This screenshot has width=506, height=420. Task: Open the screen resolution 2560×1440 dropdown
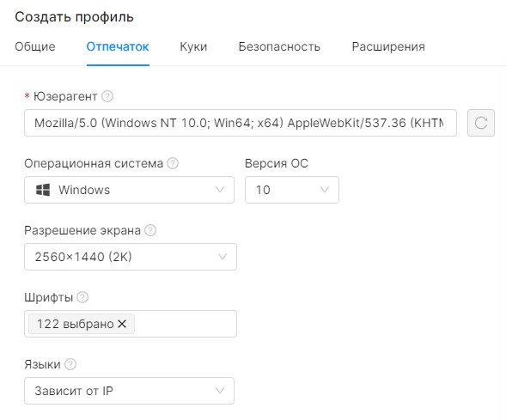(131, 257)
